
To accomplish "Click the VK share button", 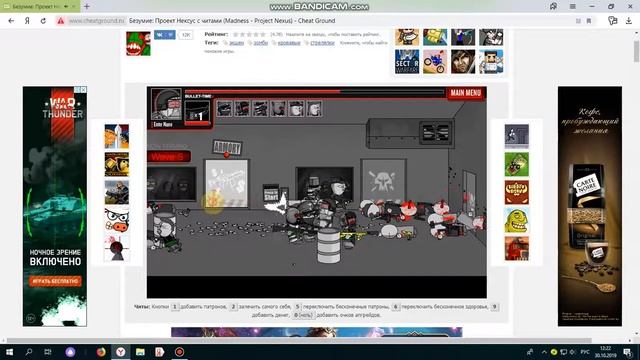I will pos(165,35).
